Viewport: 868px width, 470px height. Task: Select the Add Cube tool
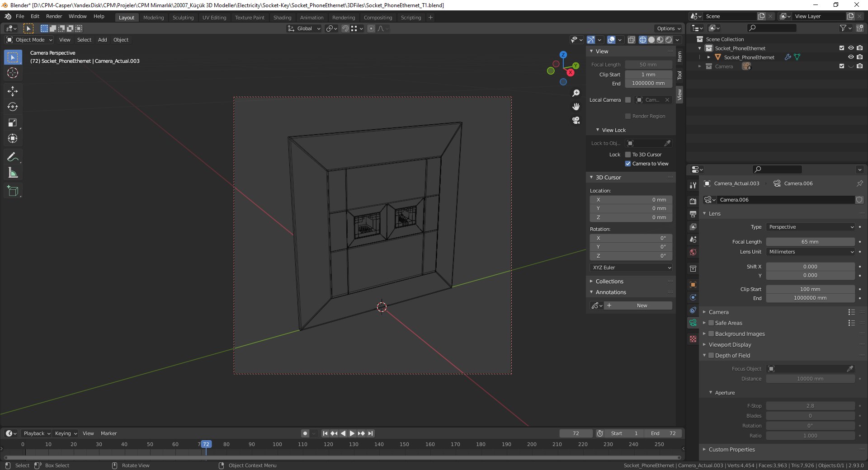click(13, 191)
